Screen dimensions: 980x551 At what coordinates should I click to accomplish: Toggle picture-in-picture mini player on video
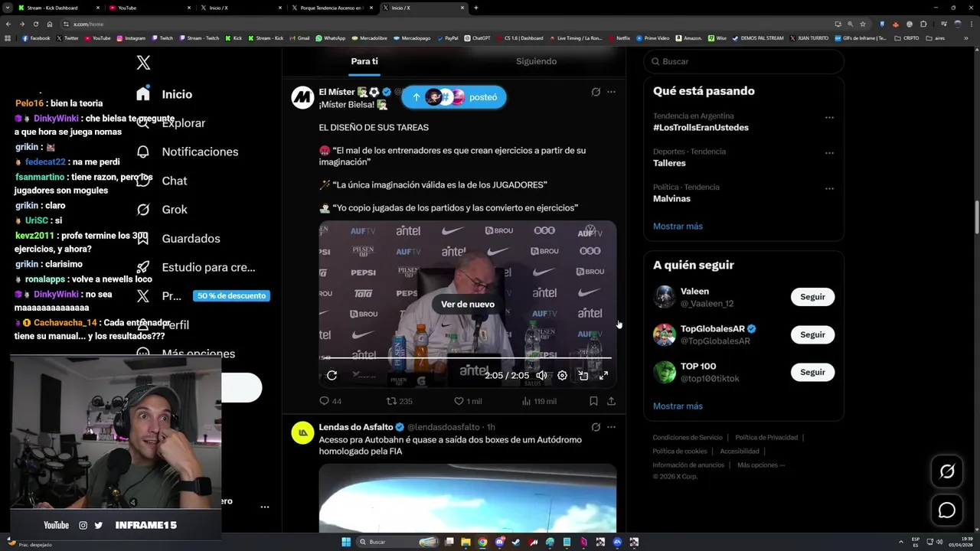583,375
